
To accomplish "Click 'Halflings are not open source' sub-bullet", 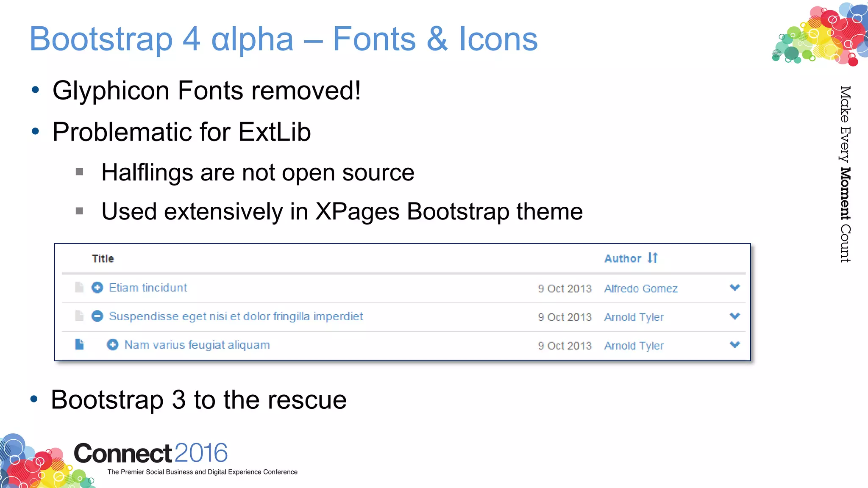I will tap(258, 173).
